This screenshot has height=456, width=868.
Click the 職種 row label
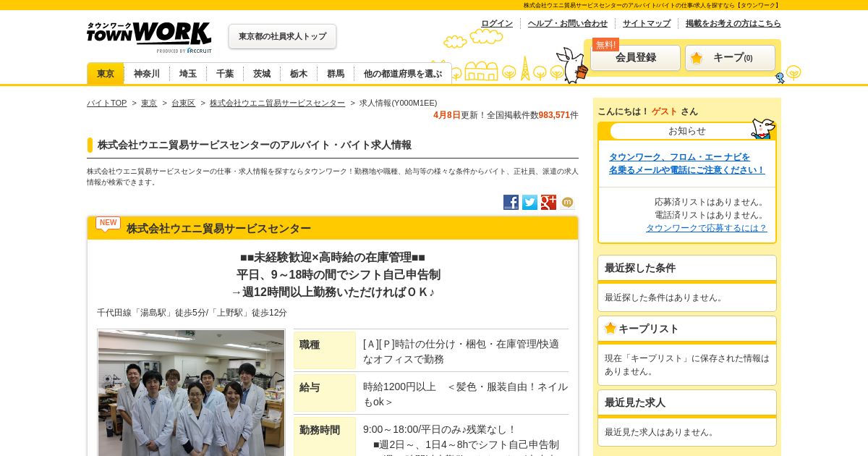325,350
